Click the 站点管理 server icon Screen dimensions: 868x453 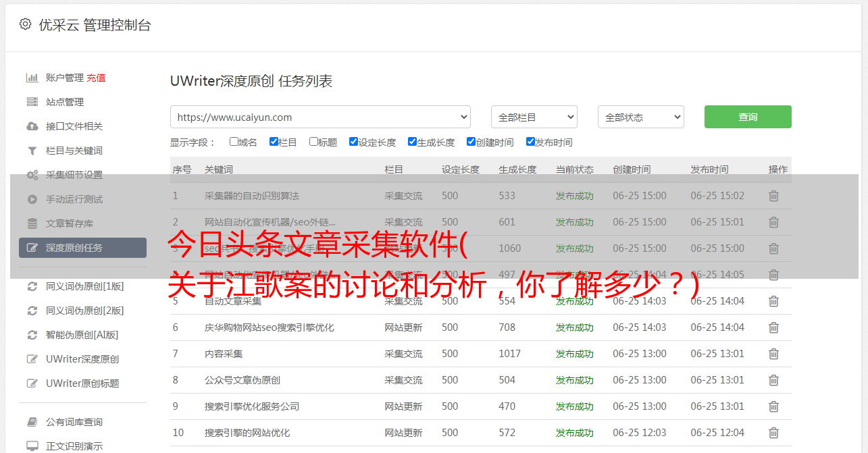(x=32, y=102)
